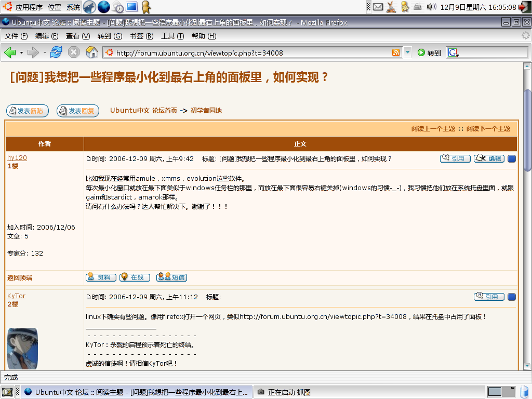This screenshot has width=532, height=399.
Task: Open liy120's user profile link
Action: coord(17,158)
